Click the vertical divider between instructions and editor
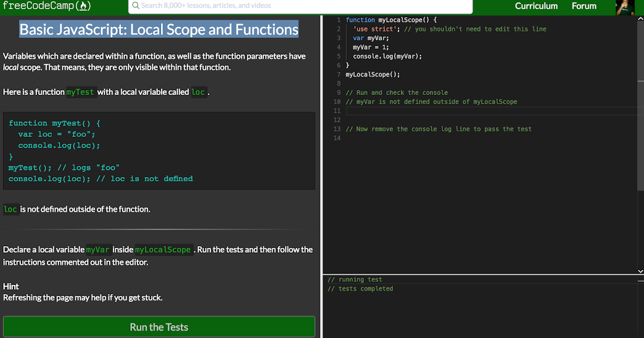The height and width of the screenshot is (338, 644). 320,177
